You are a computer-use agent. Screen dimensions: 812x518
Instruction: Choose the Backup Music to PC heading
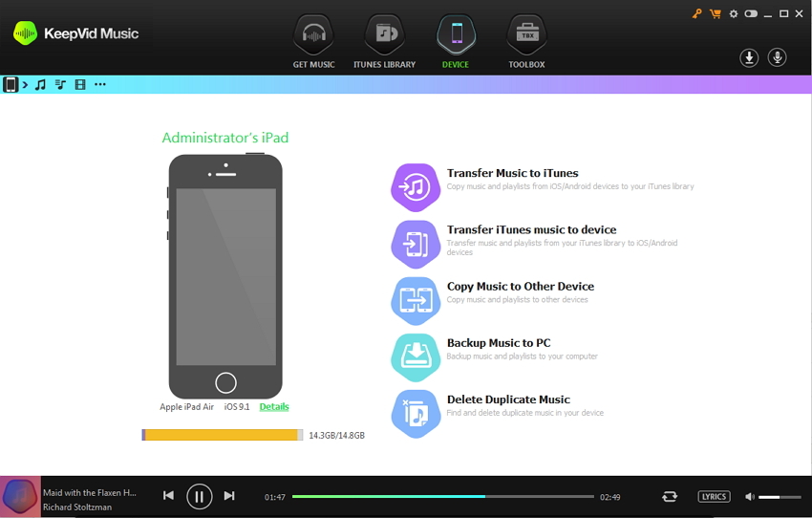[x=499, y=343]
